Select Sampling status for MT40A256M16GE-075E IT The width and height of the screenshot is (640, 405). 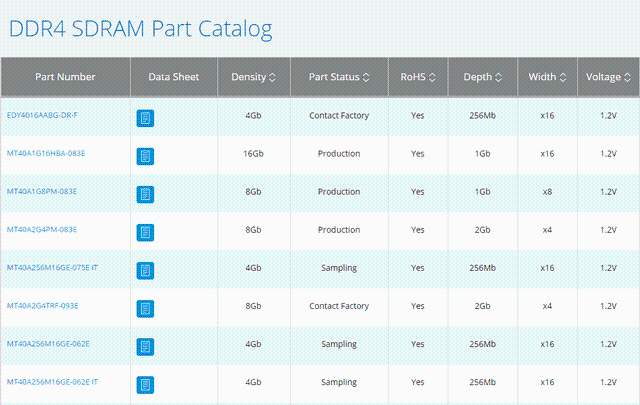coord(339,268)
